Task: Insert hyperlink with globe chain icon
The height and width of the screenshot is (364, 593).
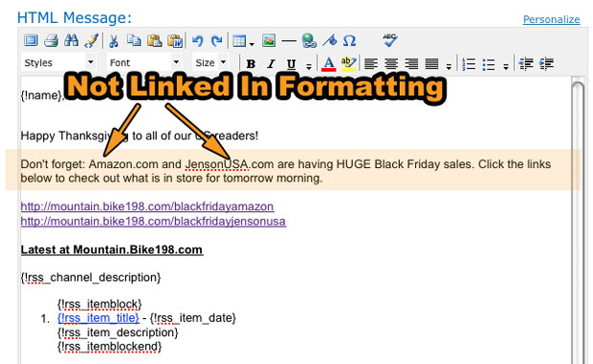Action: coord(309,40)
